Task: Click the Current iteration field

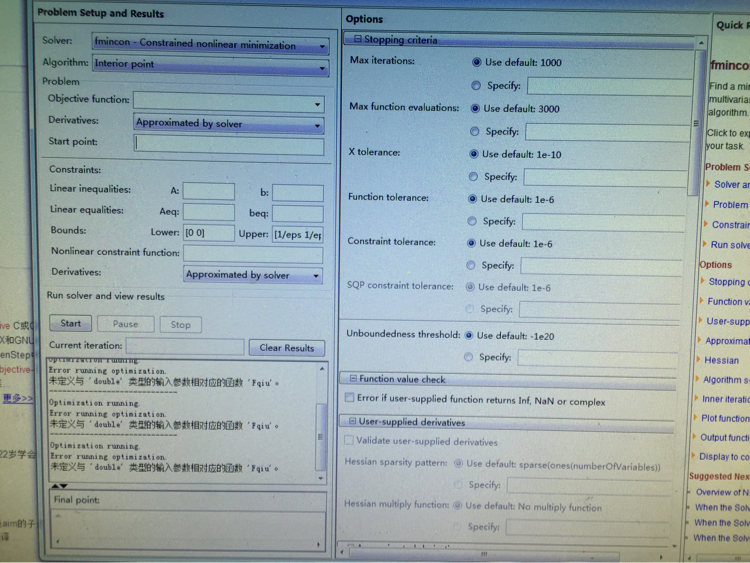Action: click(186, 346)
